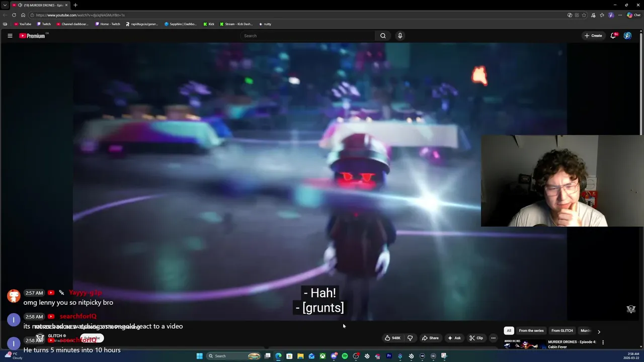Close the MURDER DRONES tab
Screen dimensions: 644x362
pyautogui.click(x=66, y=5)
